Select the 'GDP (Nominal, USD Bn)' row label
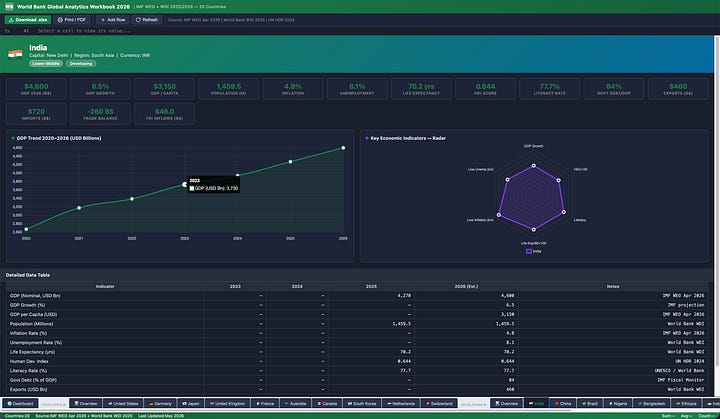 click(x=35, y=296)
